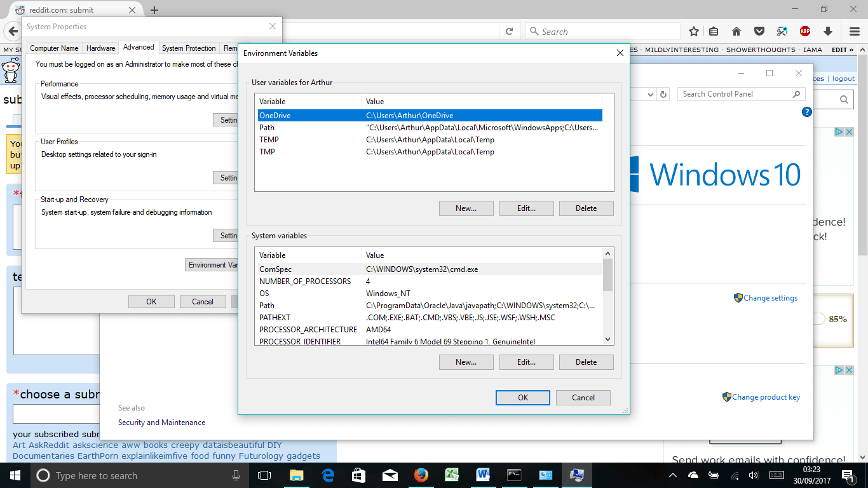Open Excel from the taskbar

click(452, 475)
